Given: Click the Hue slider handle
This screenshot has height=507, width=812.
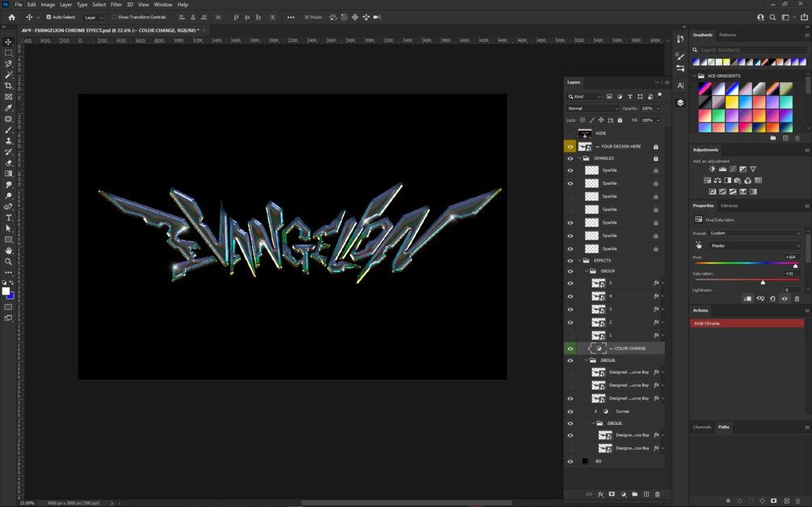Looking at the screenshot, I should [795, 266].
